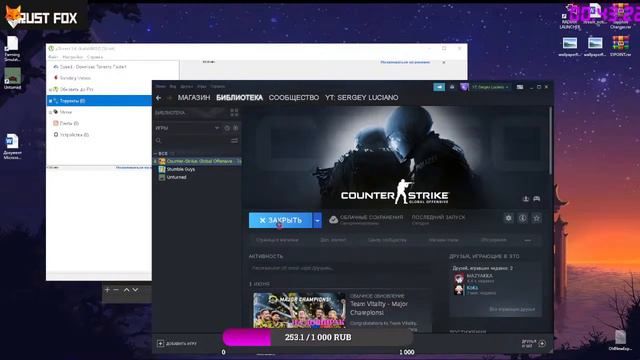This screenshot has width=640, height=360.
Task: Open the Farming Simulator desktop shortcut
Action: 12,49
